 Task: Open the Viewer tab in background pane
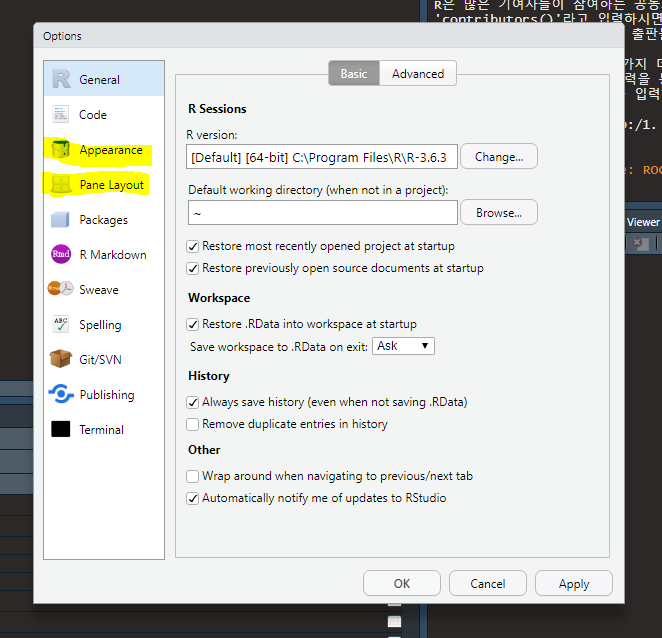tap(643, 222)
